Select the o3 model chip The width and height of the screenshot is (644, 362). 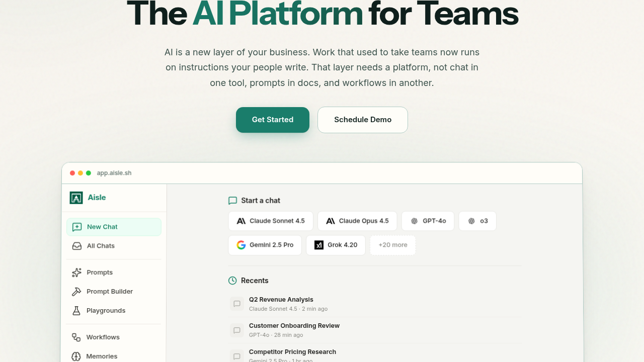[x=477, y=221]
